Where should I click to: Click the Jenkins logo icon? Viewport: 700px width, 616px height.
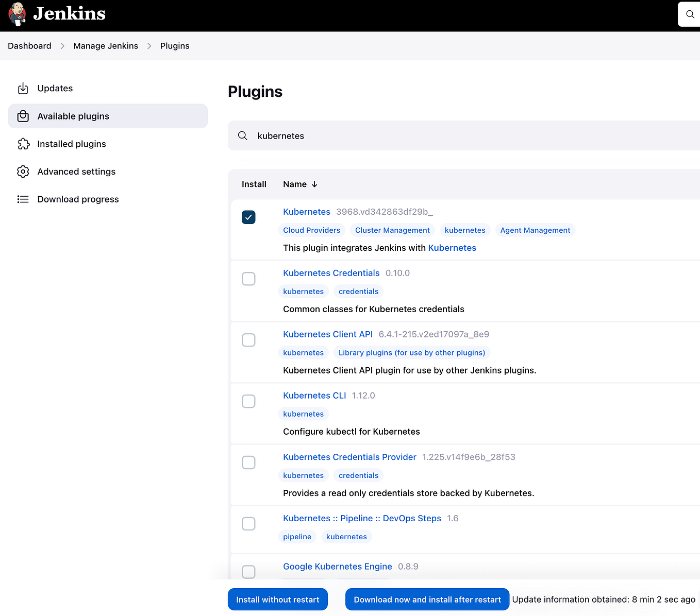17,14
